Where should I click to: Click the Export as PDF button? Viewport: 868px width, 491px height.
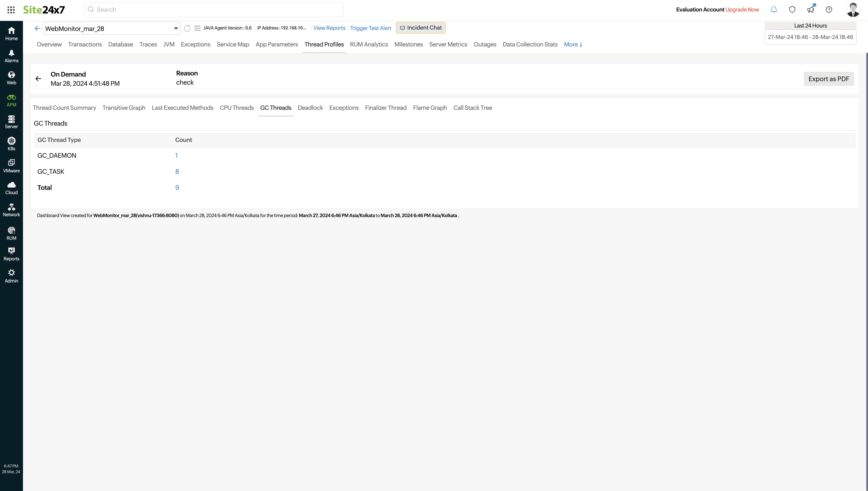(x=828, y=79)
